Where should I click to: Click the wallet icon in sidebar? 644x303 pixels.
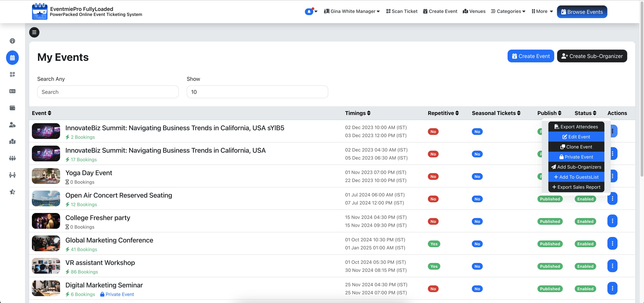tap(12, 108)
